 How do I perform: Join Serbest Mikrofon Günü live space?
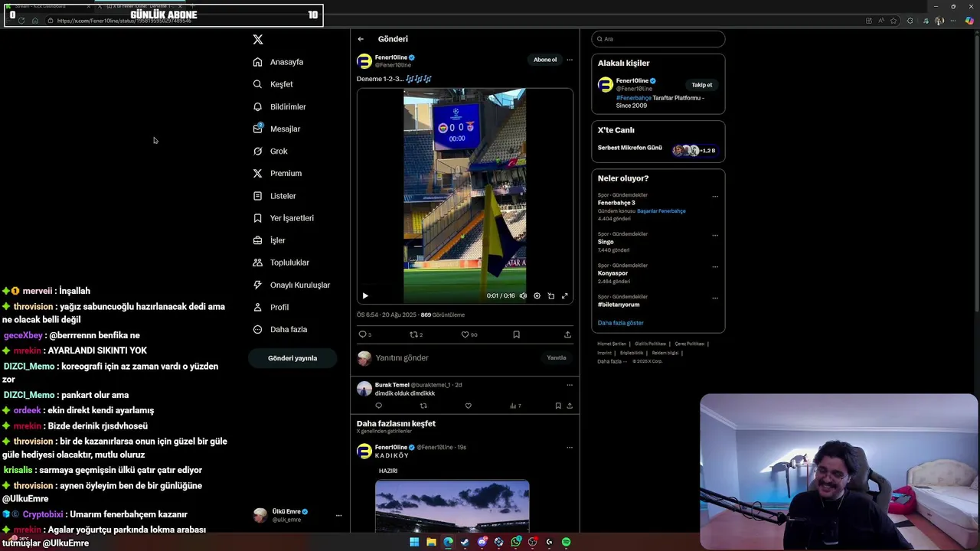pos(658,148)
